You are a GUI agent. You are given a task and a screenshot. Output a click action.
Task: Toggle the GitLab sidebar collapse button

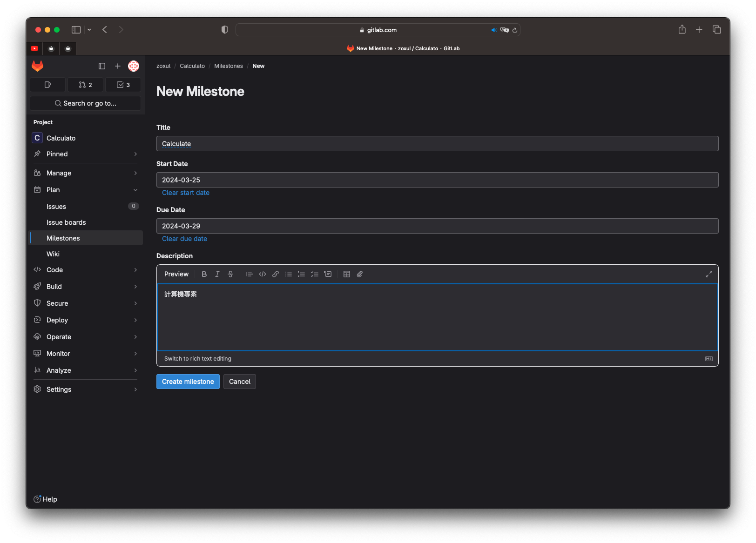click(x=102, y=66)
